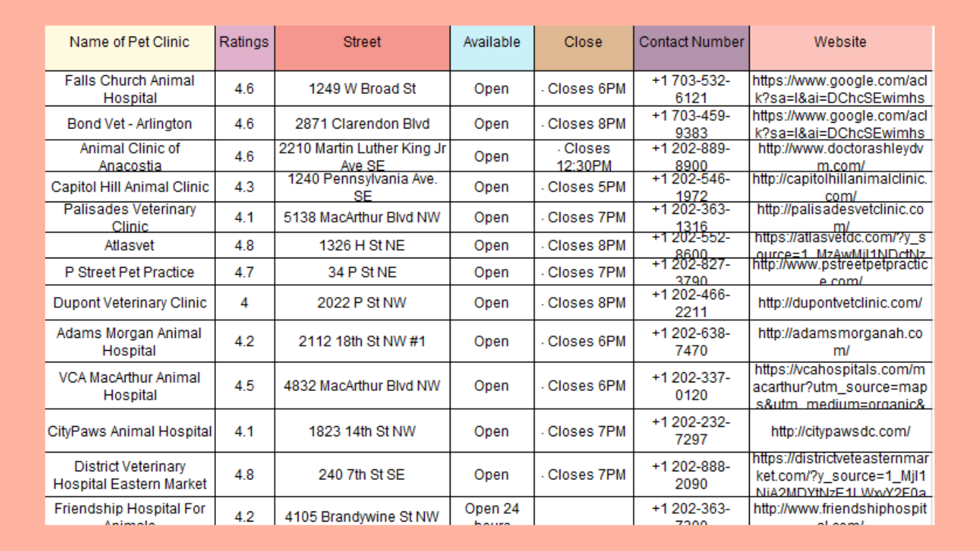Screen dimensions: 980x551
Task: Select the 4.5 rating for VCA MacArthur
Action: point(244,386)
